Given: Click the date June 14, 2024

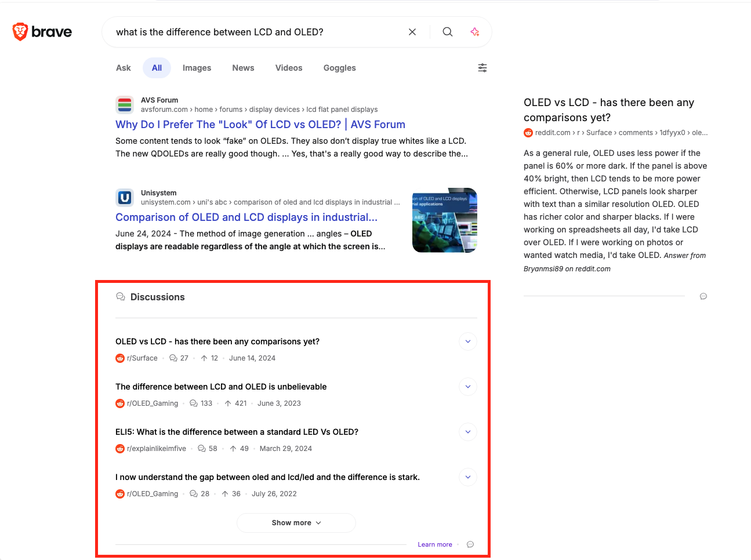Looking at the screenshot, I should 252,358.
